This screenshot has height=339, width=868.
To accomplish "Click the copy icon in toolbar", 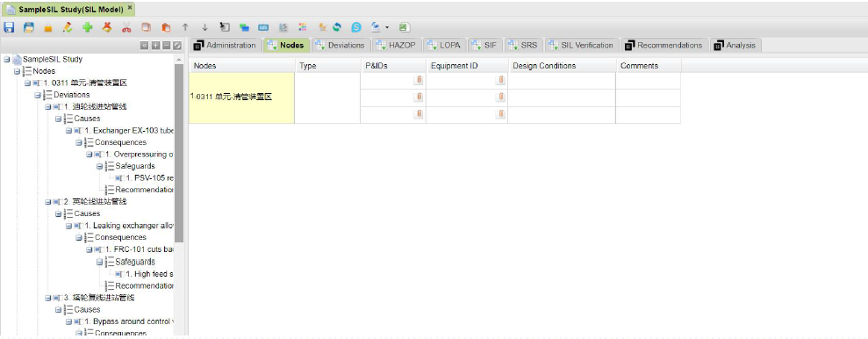I will [147, 26].
